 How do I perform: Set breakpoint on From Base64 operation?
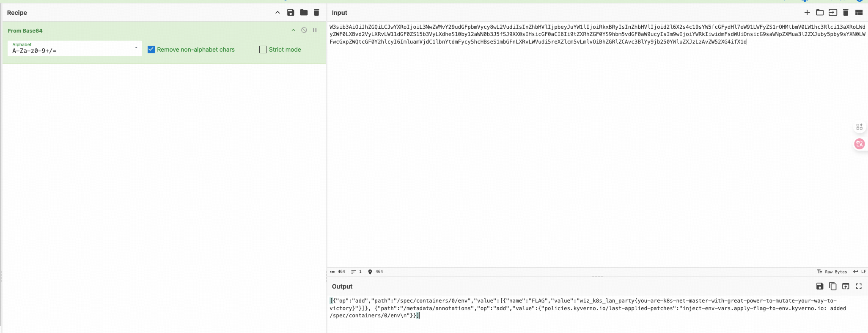[x=315, y=30]
